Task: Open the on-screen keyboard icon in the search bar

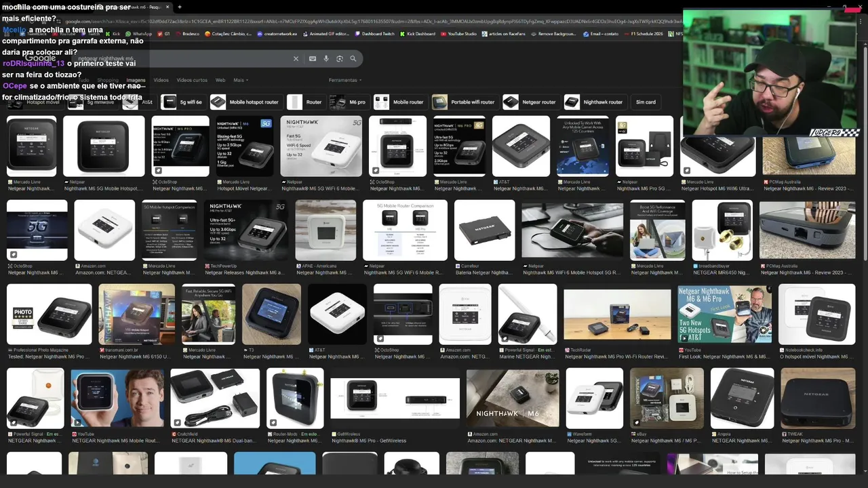Action: (x=313, y=59)
